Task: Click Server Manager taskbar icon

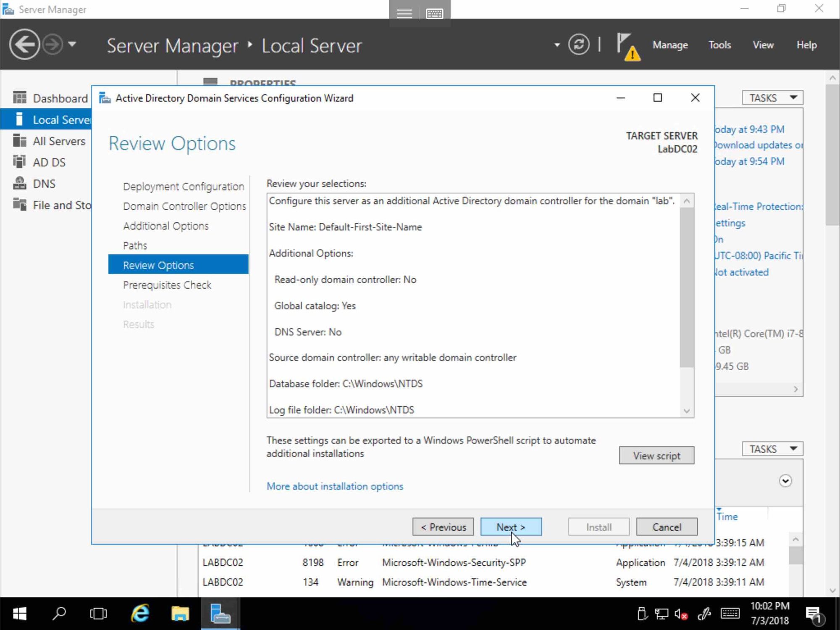Action: coord(220,614)
